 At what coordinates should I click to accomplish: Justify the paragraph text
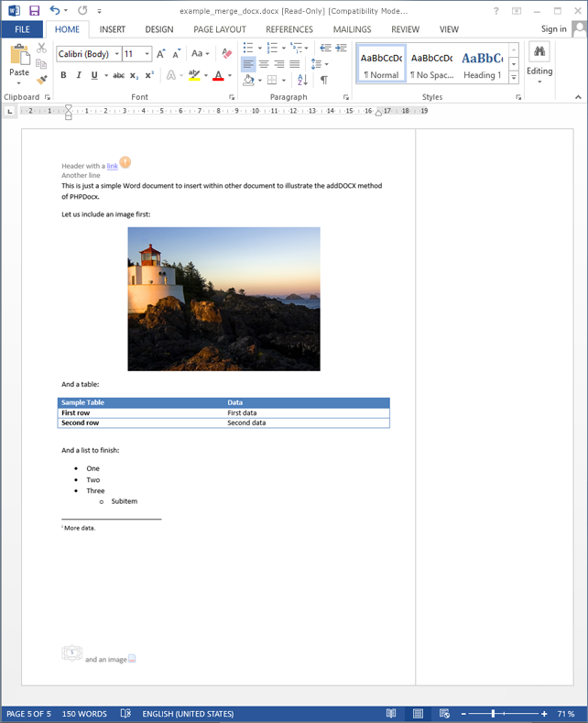[295, 63]
